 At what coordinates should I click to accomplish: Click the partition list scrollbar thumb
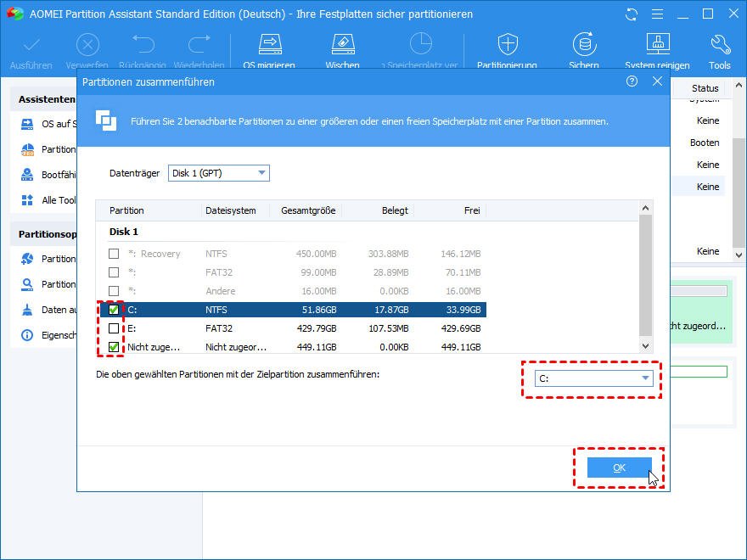(x=645, y=275)
